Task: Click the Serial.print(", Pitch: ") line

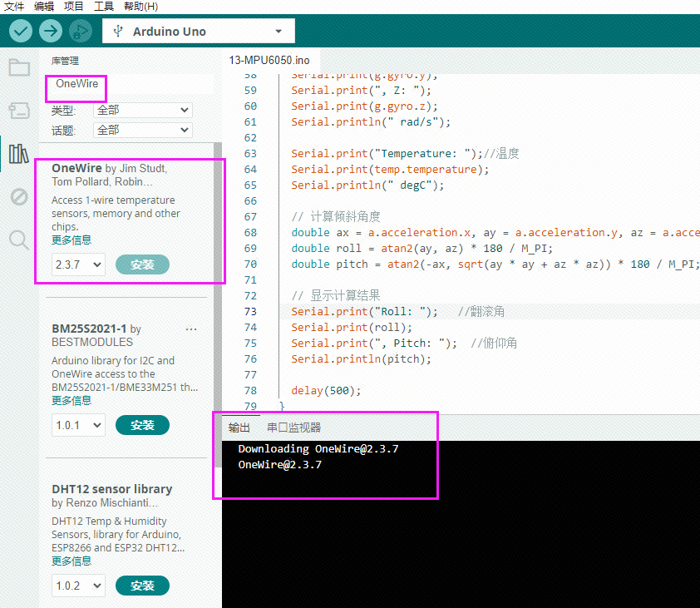Action: [374, 343]
